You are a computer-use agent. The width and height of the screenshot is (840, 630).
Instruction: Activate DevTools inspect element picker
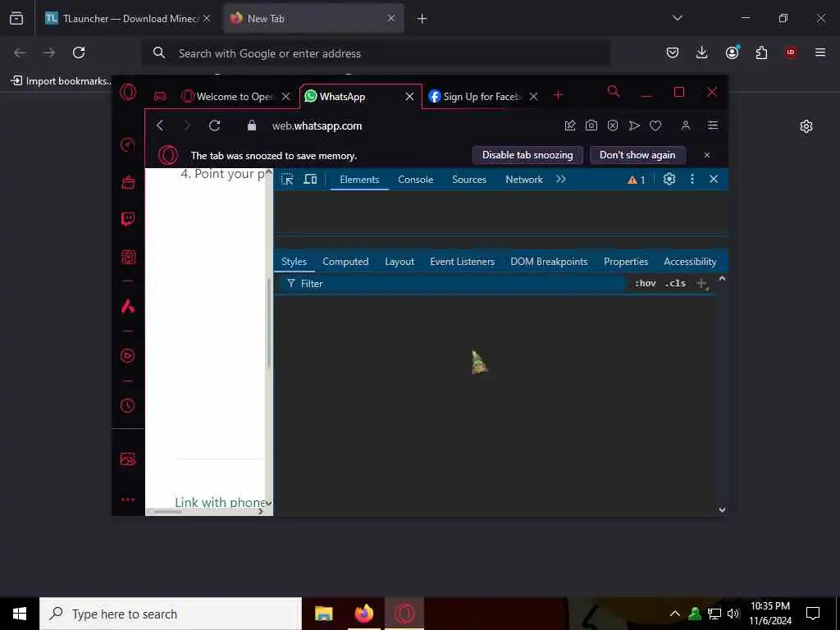(x=287, y=180)
